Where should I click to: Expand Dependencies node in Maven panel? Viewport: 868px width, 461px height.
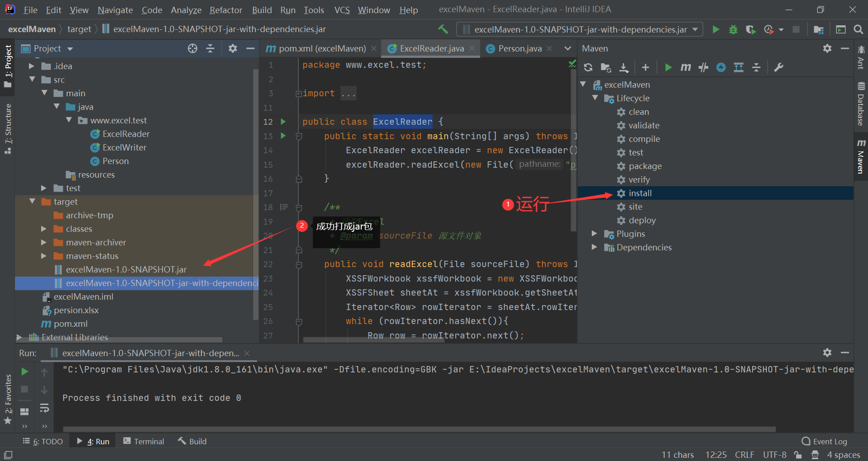(594, 247)
